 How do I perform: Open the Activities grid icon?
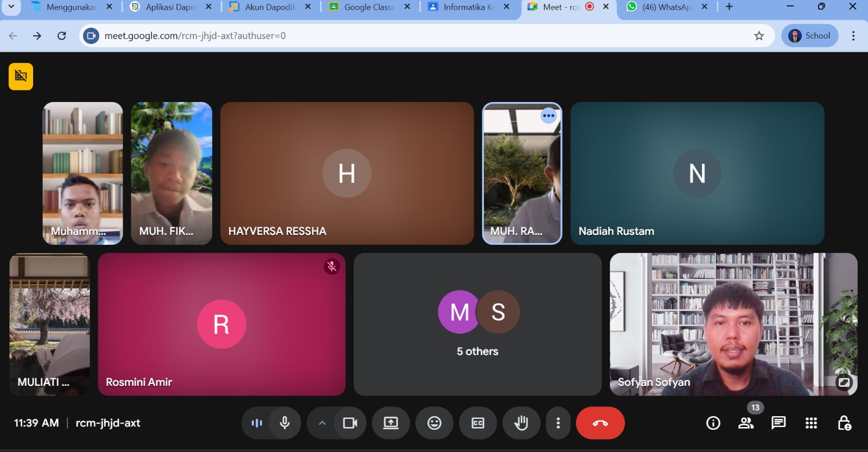click(x=811, y=423)
